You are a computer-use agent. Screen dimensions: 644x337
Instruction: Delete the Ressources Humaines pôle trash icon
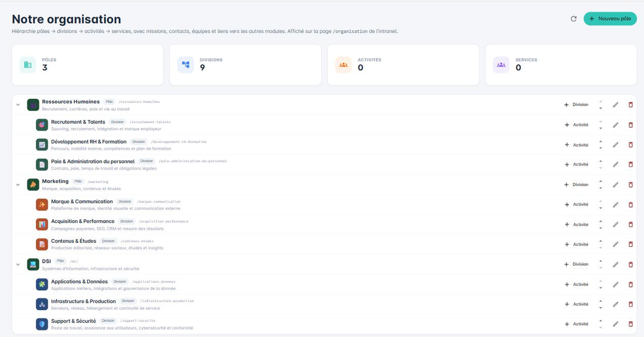(x=631, y=105)
